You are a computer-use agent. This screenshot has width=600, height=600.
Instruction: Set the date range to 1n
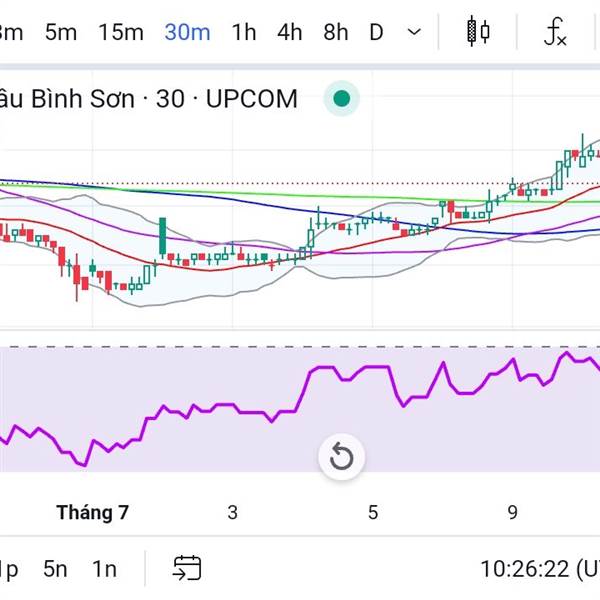click(x=104, y=569)
